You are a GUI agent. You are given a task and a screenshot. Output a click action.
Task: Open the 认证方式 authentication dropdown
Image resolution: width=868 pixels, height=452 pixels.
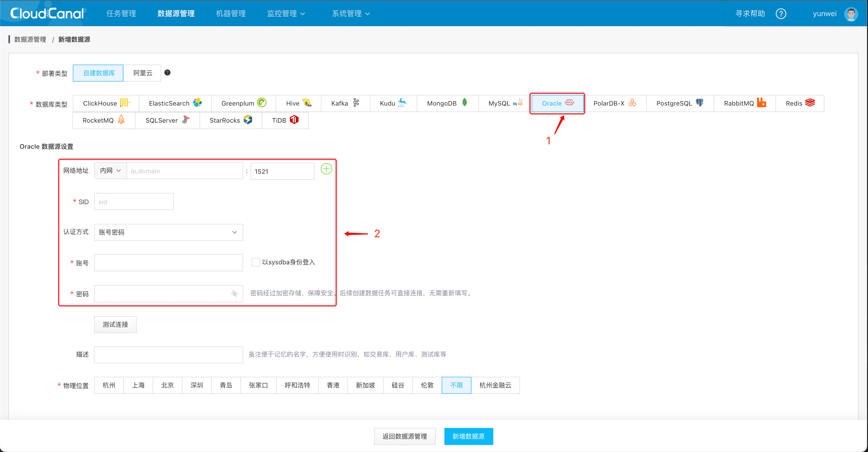tap(168, 232)
